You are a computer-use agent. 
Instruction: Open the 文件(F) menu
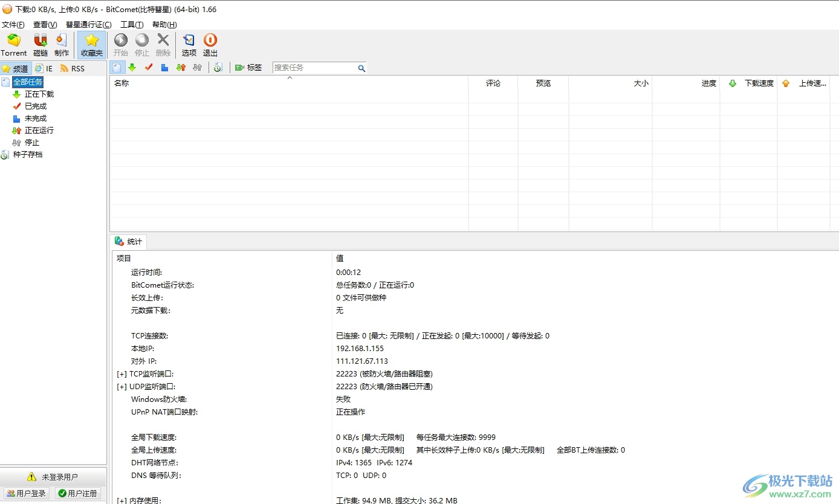coord(13,25)
